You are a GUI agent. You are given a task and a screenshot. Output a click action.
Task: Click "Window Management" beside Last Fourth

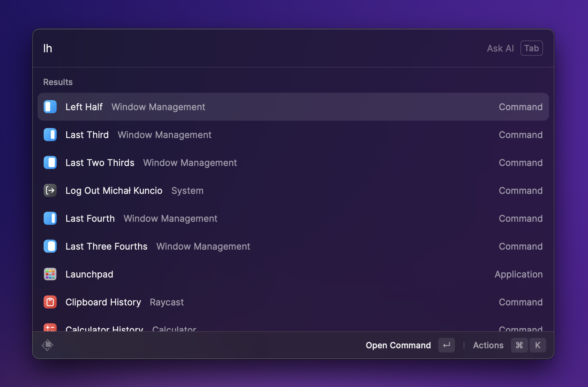point(170,219)
